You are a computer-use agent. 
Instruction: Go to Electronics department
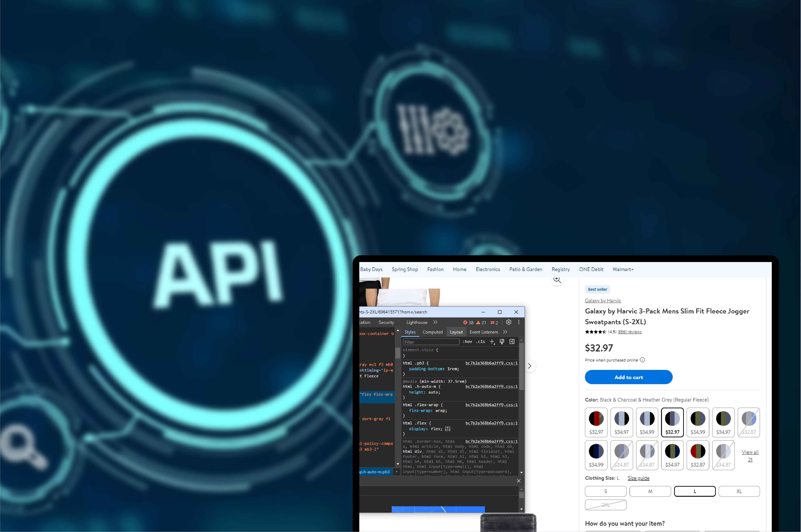click(x=488, y=269)
